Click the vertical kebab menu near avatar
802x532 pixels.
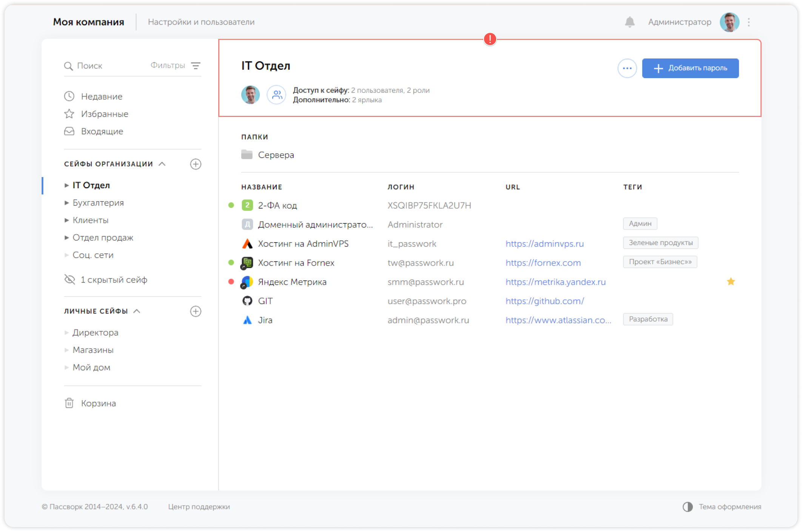749,22
